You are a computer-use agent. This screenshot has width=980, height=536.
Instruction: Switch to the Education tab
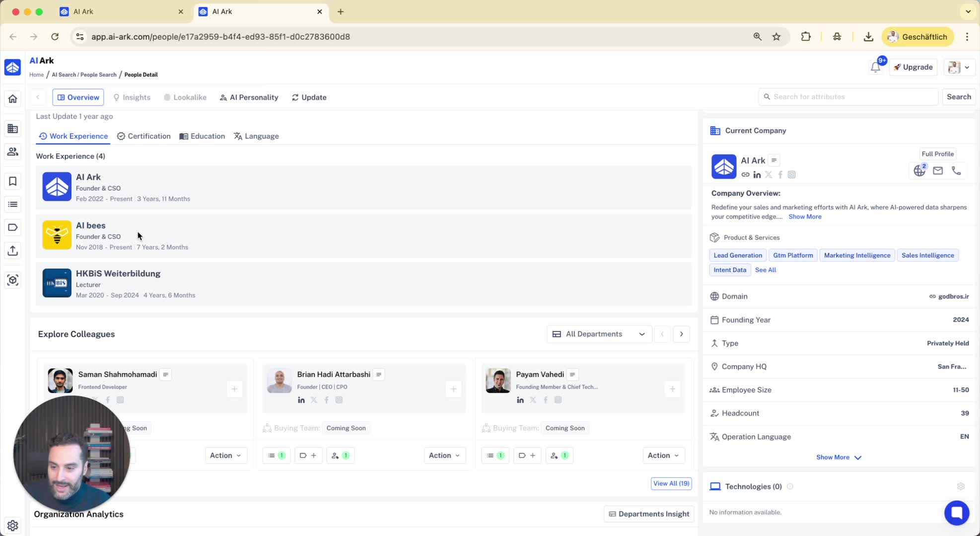point(202,136)
